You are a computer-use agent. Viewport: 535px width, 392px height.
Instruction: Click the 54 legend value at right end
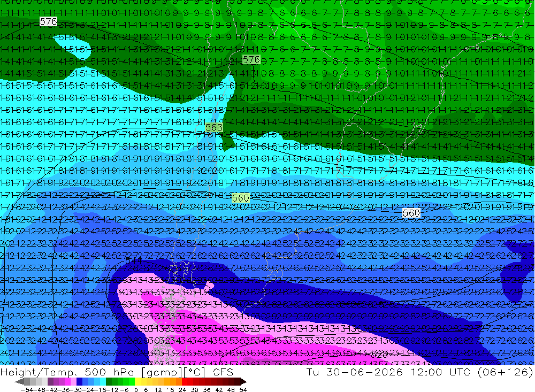[x=243, y=390]
